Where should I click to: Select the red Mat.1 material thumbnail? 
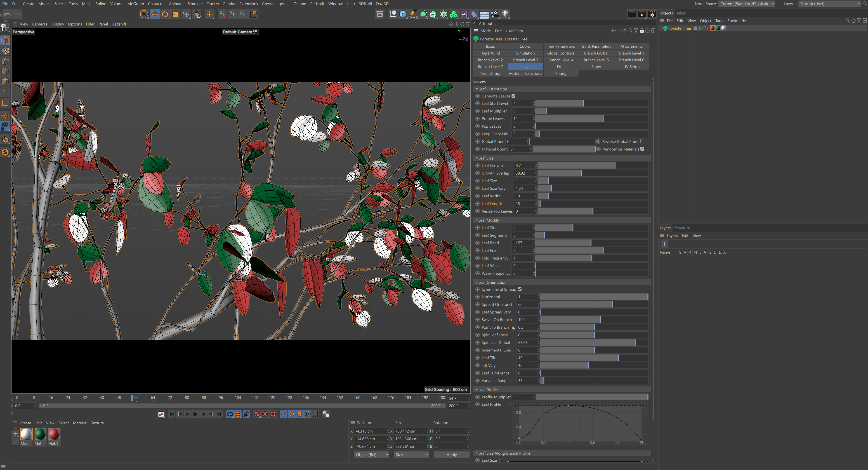(54, 434)
